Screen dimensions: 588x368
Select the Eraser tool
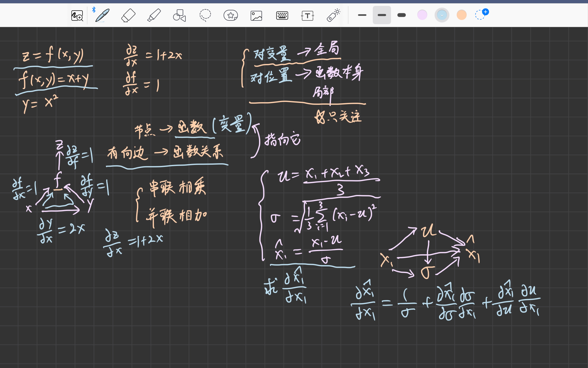(128, 15)
